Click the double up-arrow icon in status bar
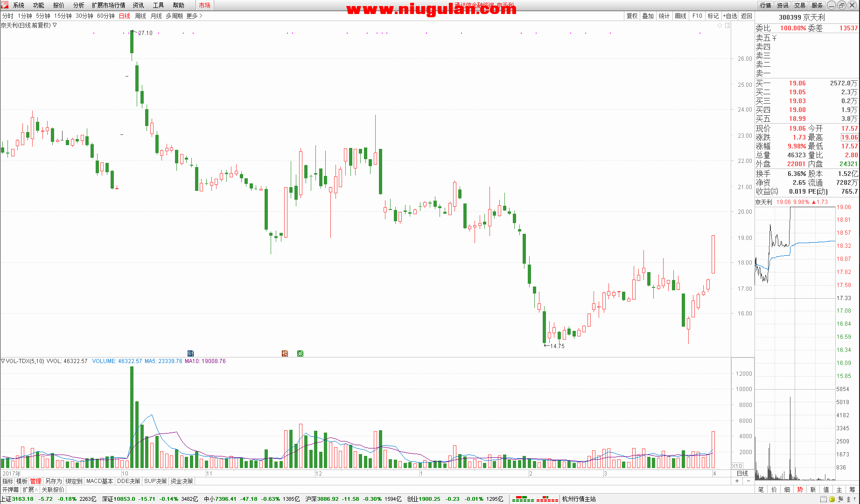 848,499
